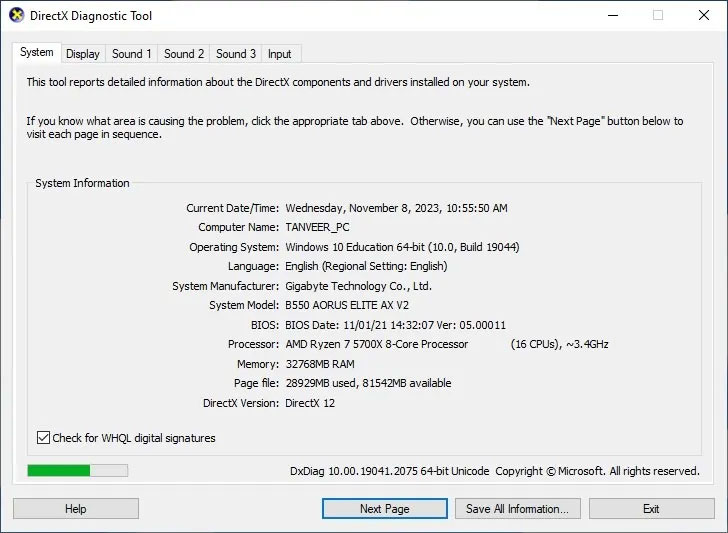Click the Processor label

[254, 344]
